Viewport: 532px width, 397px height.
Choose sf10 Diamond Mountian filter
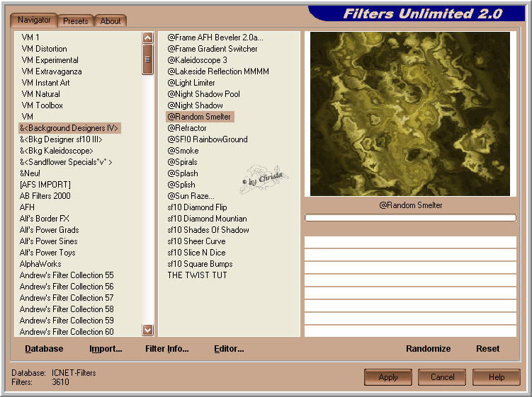coord(207,219)
